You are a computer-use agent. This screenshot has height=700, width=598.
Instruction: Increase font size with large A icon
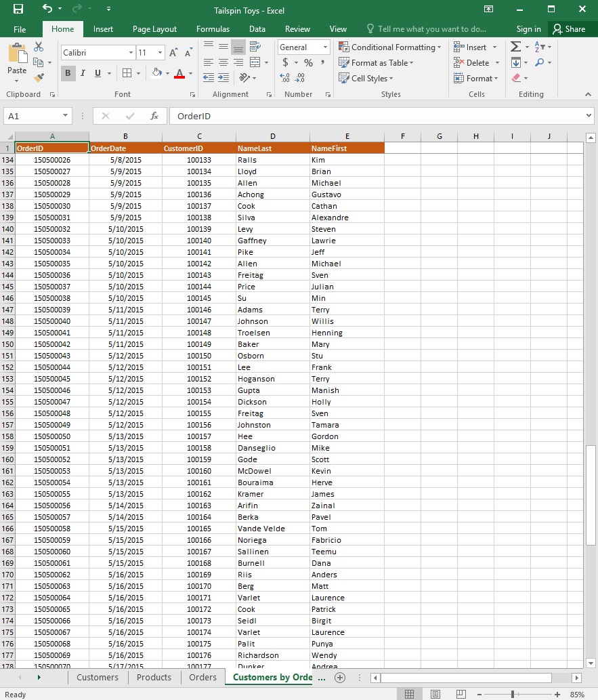coord(173,53)
